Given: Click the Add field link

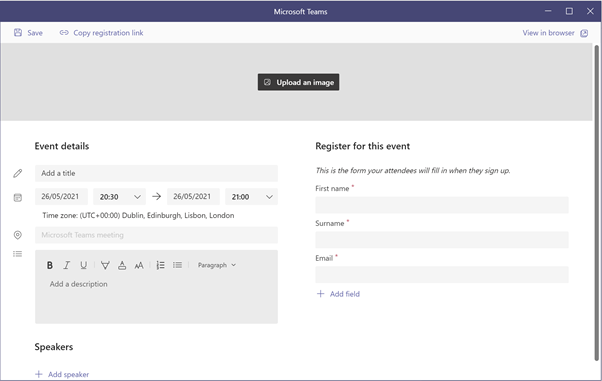Looking at the screenshot, I should point(345,294).
